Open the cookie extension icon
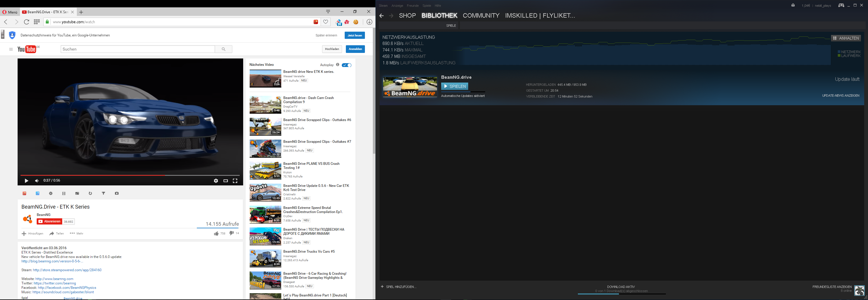 (x=356, y=22)
